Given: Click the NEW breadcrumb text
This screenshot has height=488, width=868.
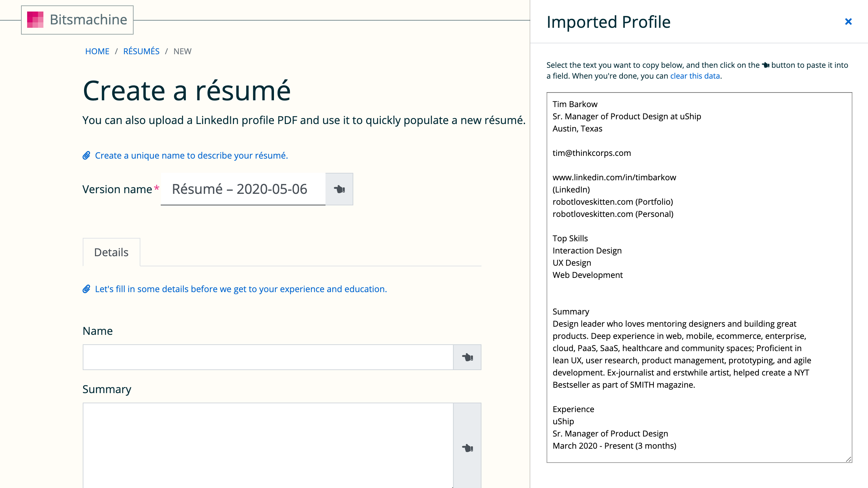Looking at the screenshot, I should point(182,51).
